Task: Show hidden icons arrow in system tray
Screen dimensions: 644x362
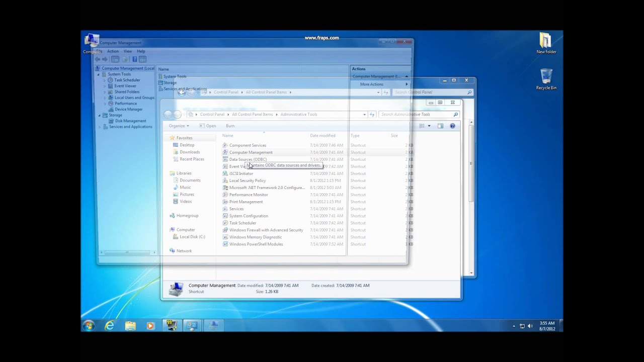Action: [x=514, y=326]
